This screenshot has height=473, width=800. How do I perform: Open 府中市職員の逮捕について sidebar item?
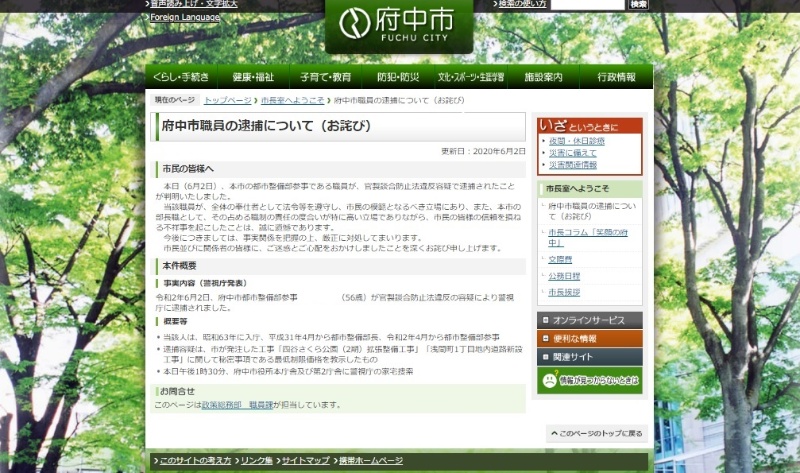(x=592, y=211)
